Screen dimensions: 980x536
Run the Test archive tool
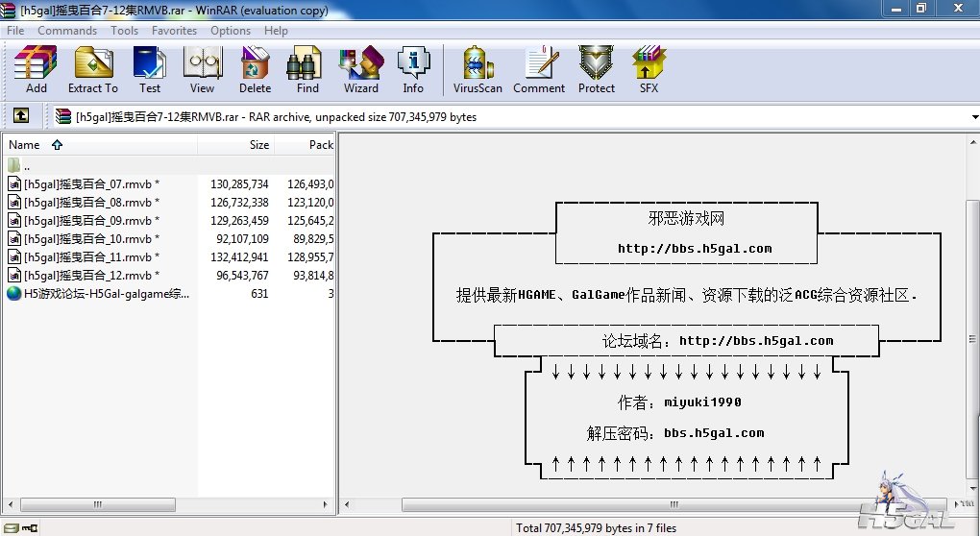[x=149, y=69]
